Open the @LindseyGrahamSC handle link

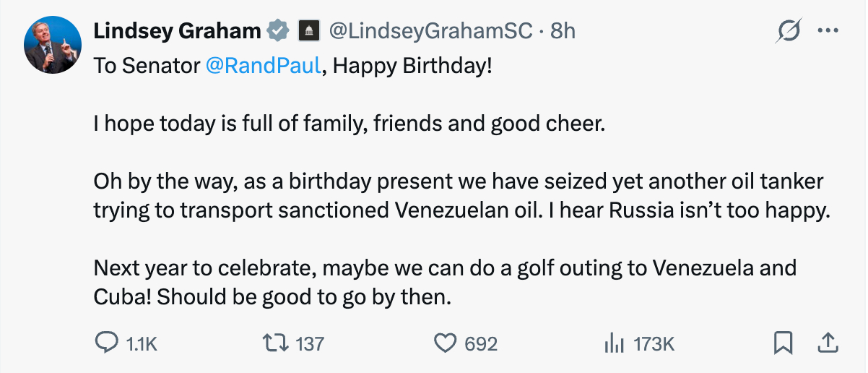[x=430, y=31]
